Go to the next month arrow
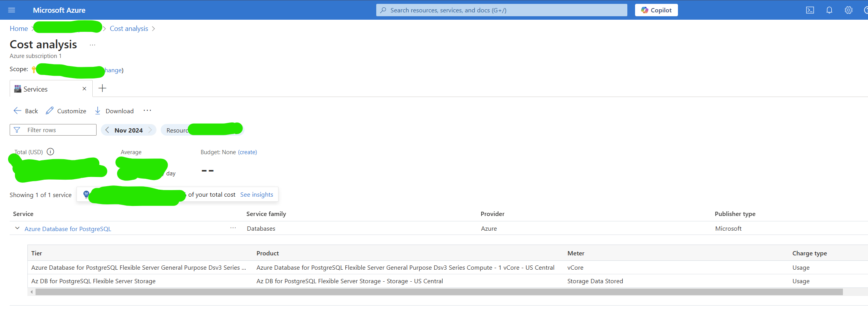The image size is (868, 323). [150, 130]
